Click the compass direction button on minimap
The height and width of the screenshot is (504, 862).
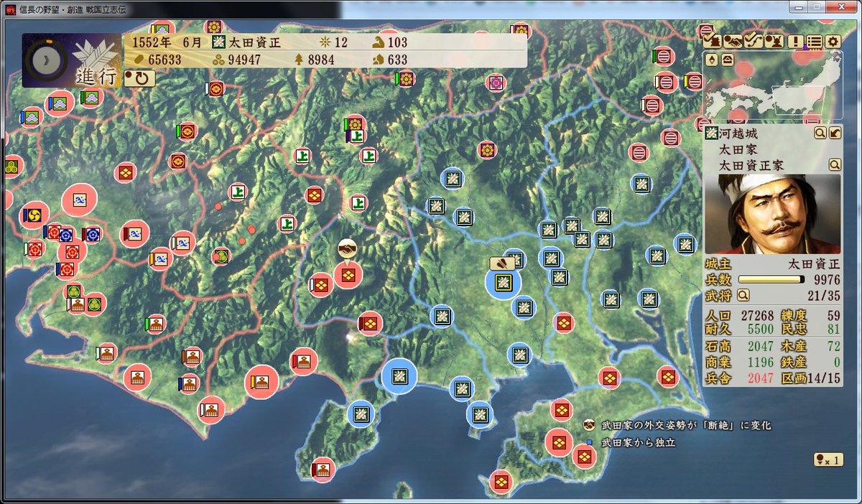(712, 59)
